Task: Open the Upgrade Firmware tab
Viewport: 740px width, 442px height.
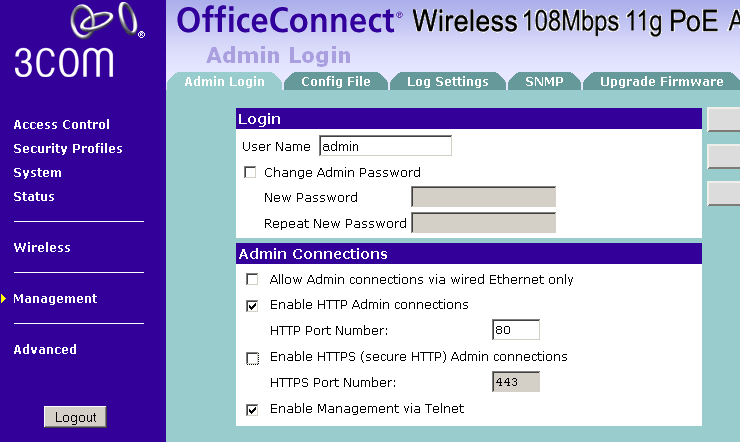Action: click(661, 82)
